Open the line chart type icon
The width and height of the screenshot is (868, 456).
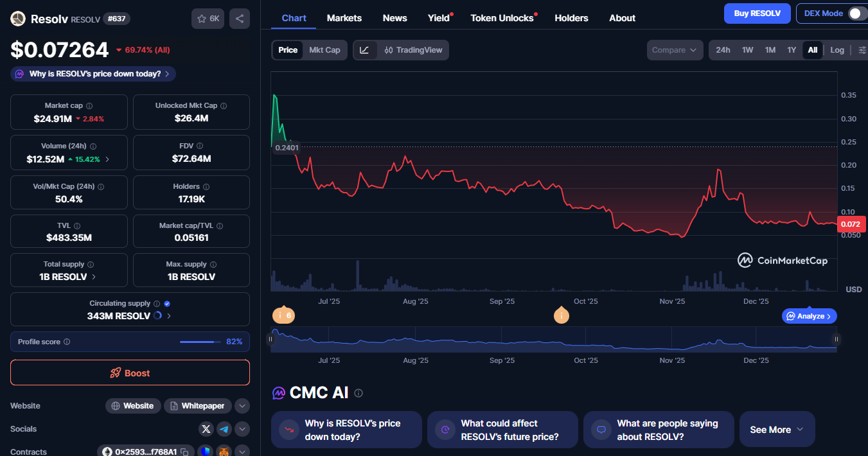364,50
